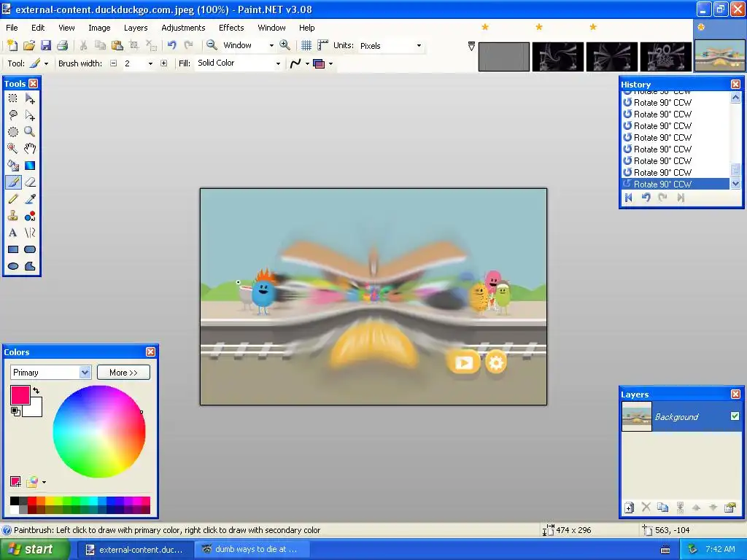Viewport: 747px width, 560px height.
Task: Open the image list dropdown arrow
Action: click(471, 46)
